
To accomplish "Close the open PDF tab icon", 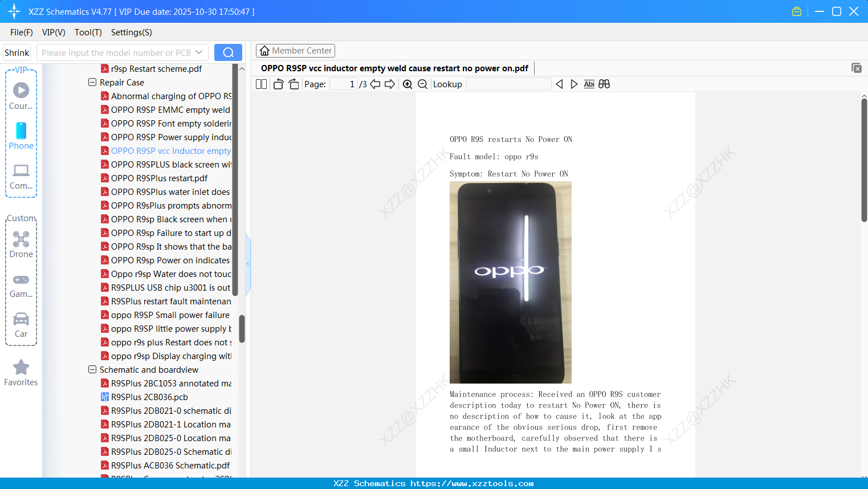I will (857, 68).
